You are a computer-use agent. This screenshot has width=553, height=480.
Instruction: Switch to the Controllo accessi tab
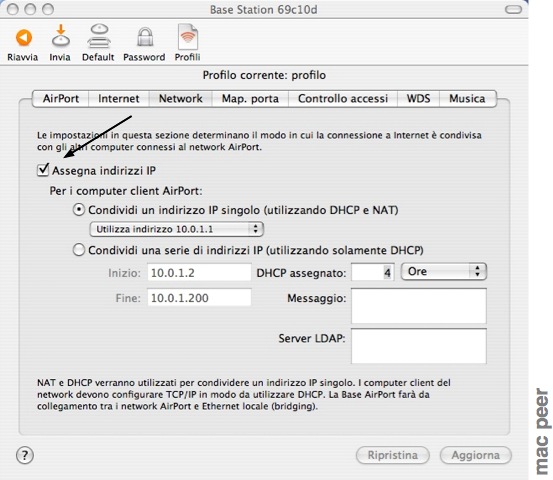click(x=343, y=99)
